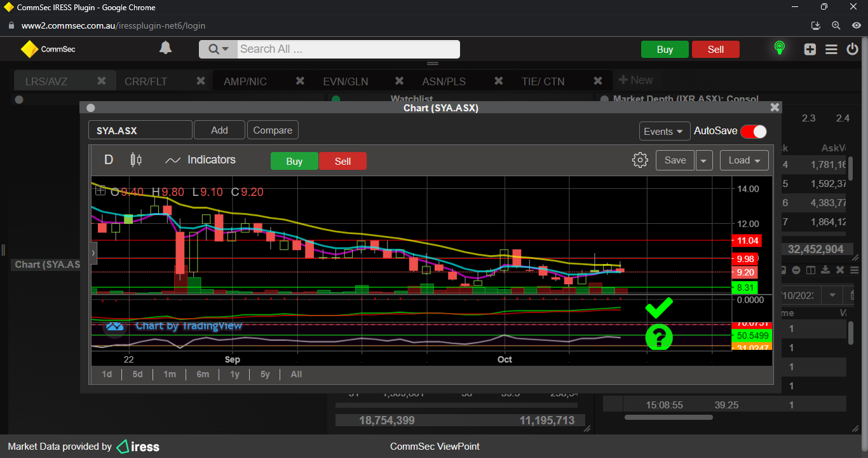868x458 pixels.
Task: Click the top bar Buy button
Action: point(665,50)
